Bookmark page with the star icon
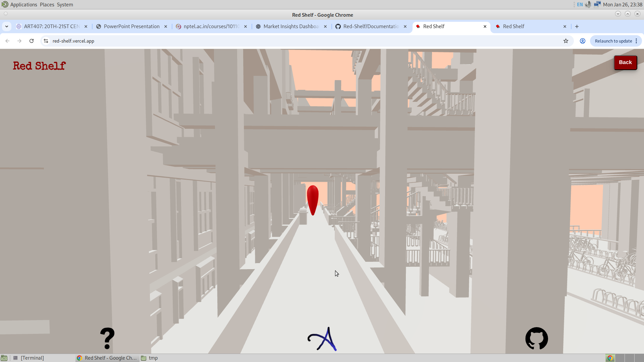 pos(566,41)
